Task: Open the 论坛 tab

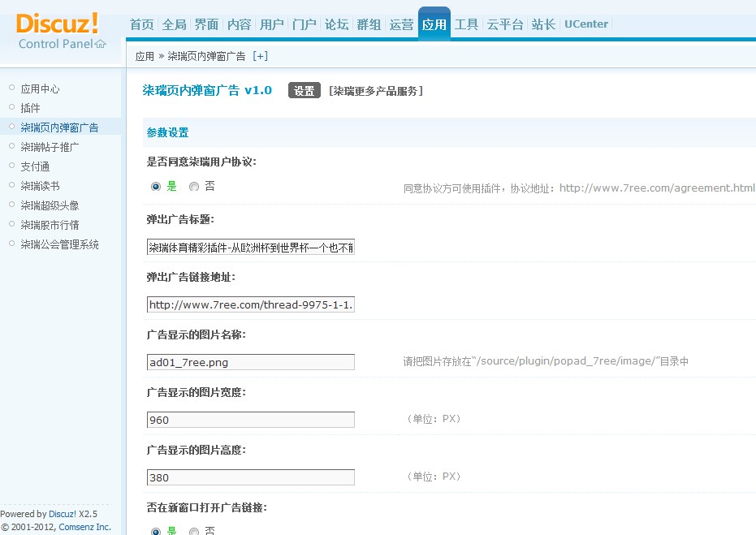Action: click(336, 24)
